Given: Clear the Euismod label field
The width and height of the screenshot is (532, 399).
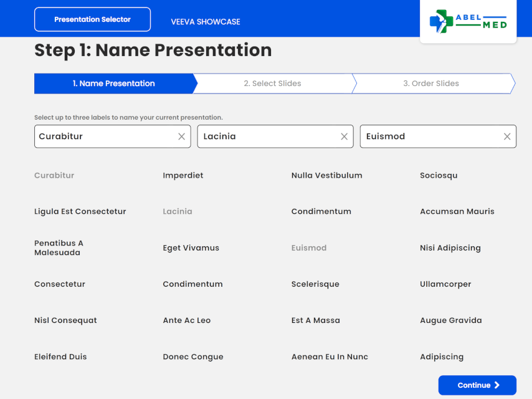Looking at the screenshot, I should (507, 137).
